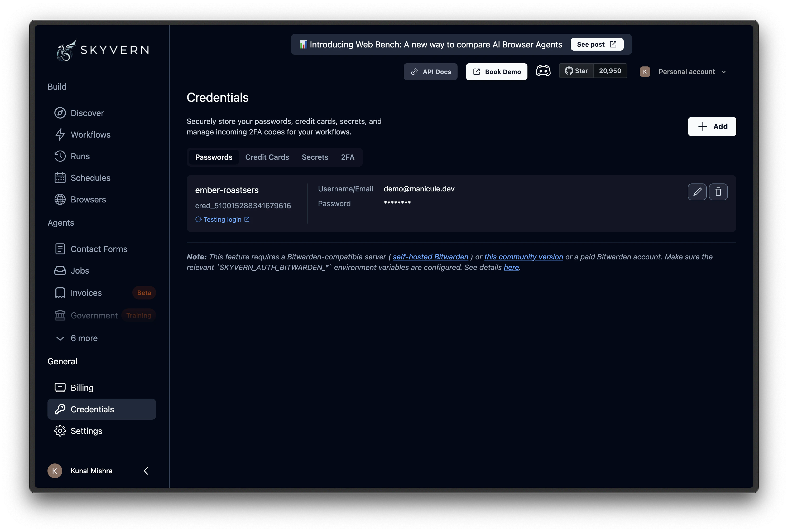788x532 pixels.
Task: Open Discover from compass icon
Action: (x=60, y=113)
